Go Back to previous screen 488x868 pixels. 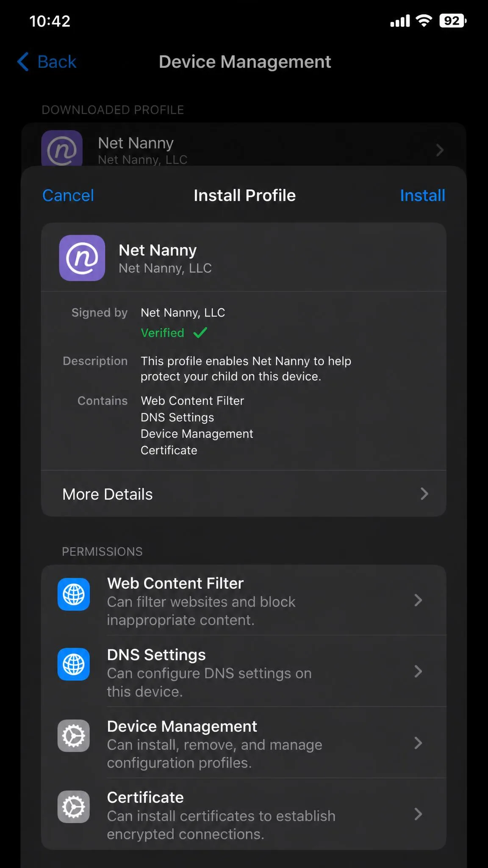pyautogui.click(x=47, y=62)
